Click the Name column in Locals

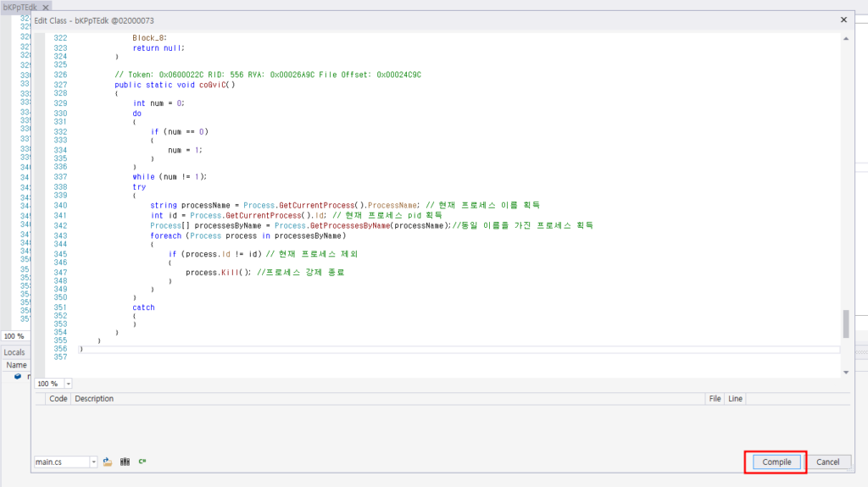[x=16, y=365]
